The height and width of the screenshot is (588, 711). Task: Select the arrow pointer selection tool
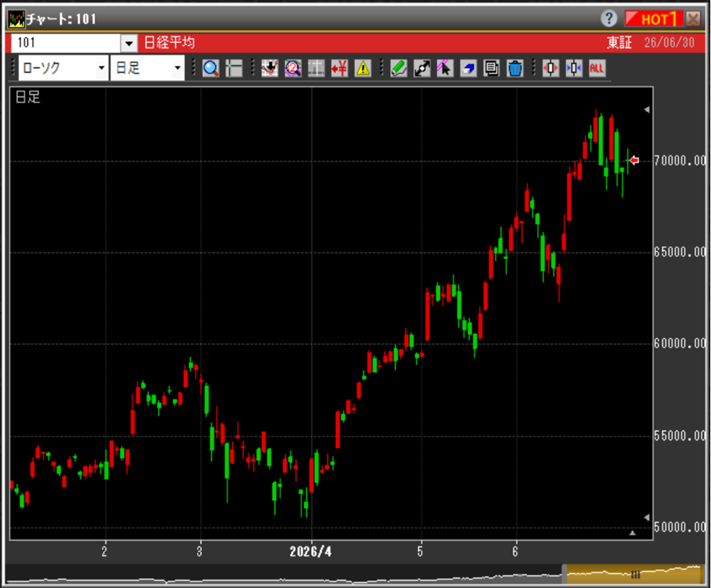coord(445,69)
